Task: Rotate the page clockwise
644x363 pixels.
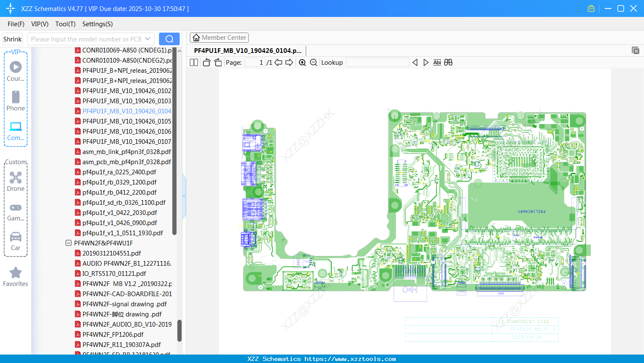Action: tap(218, 63)
